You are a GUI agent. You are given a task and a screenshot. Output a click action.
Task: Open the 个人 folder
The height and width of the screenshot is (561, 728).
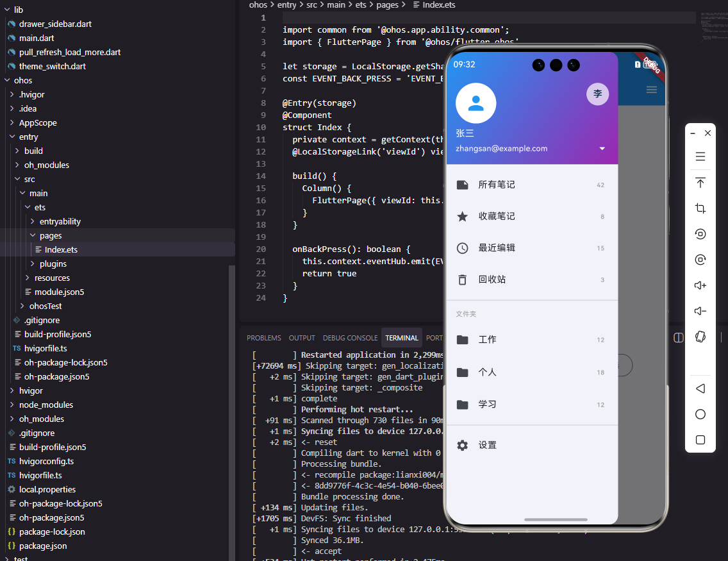[532, 372]
